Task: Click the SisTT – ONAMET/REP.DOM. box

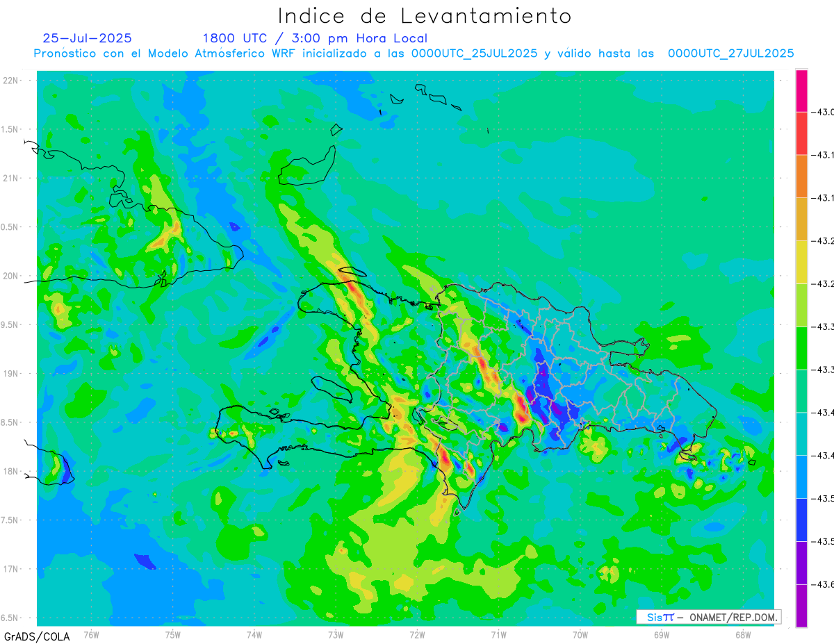Action: 708,617
